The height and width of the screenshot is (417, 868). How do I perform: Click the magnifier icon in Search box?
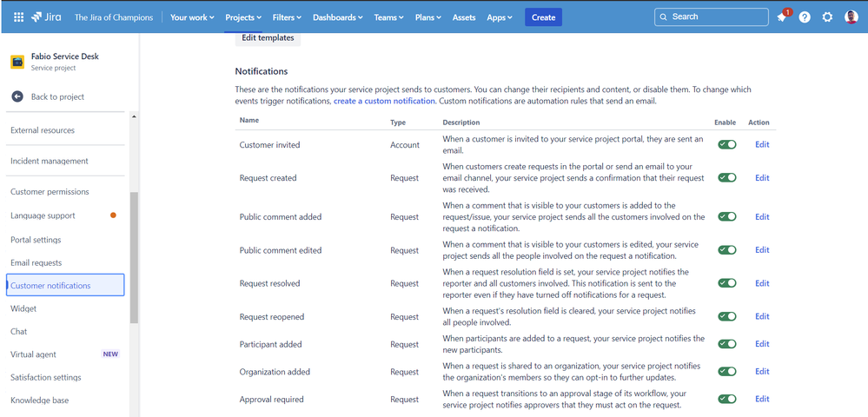664,17
